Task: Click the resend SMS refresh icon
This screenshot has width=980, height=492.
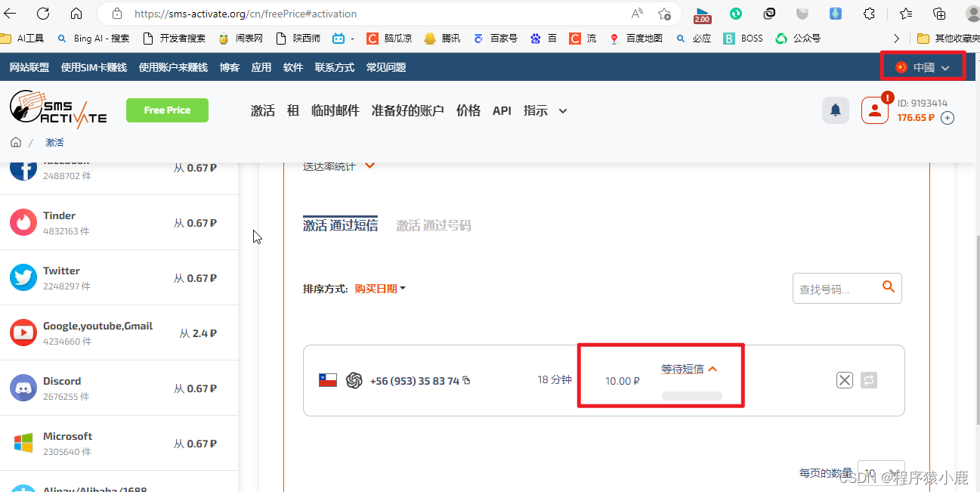Action: 869,380
